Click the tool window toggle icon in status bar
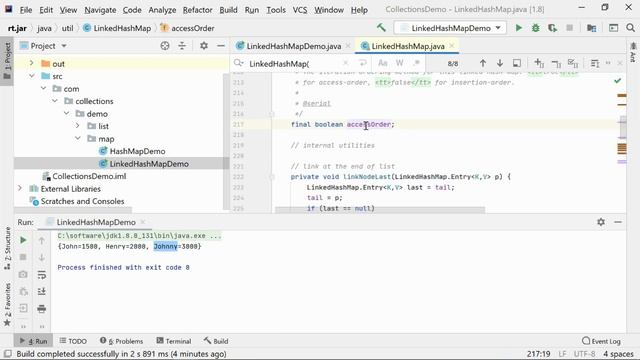Image resolution: width=640 pixels, height=360 pixels. 7,353
